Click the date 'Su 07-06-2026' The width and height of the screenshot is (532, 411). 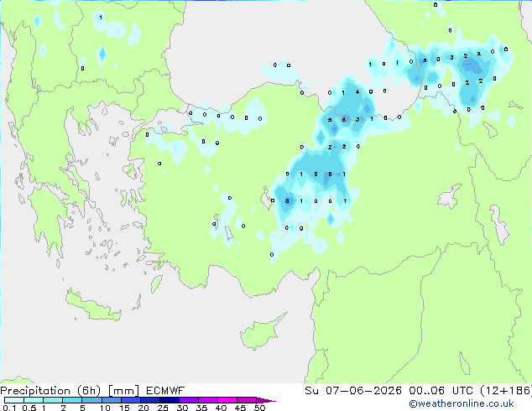[353, 391]
